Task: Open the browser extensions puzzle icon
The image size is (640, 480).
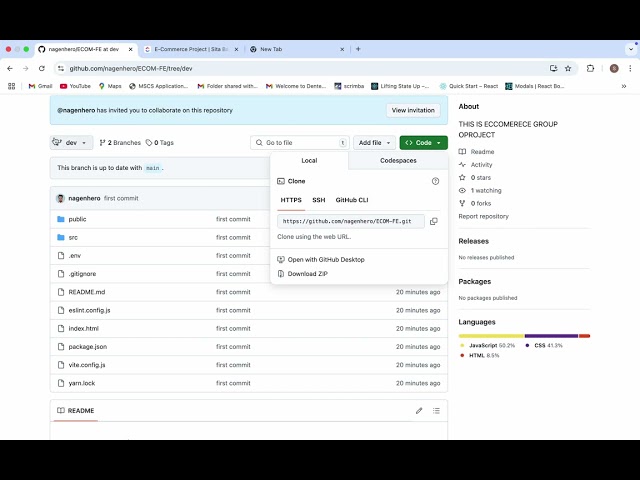Action: pyautogui.click(x=590, y=69)
